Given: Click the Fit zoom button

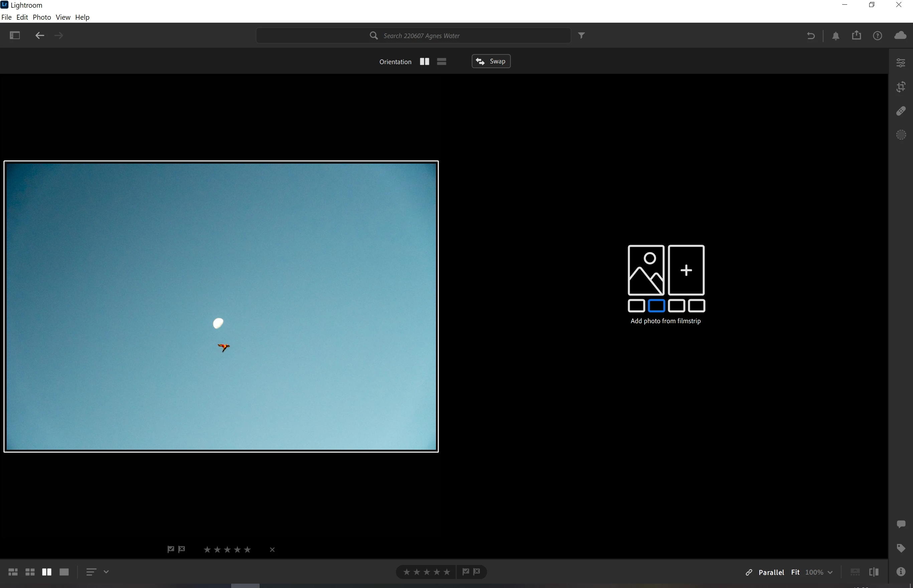Looking at the screenshot, I should [x=795, y=572].
